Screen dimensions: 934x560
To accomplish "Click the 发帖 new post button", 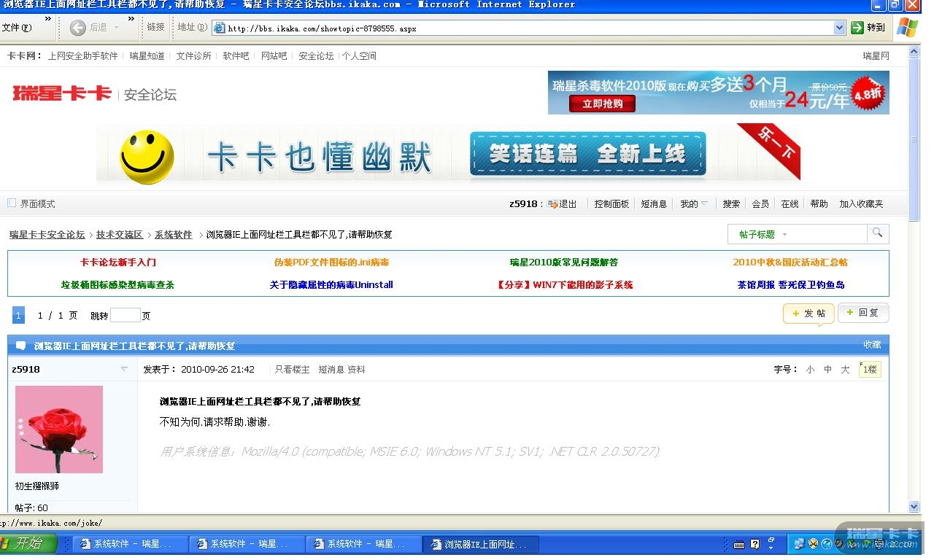I will click(808, 314).
